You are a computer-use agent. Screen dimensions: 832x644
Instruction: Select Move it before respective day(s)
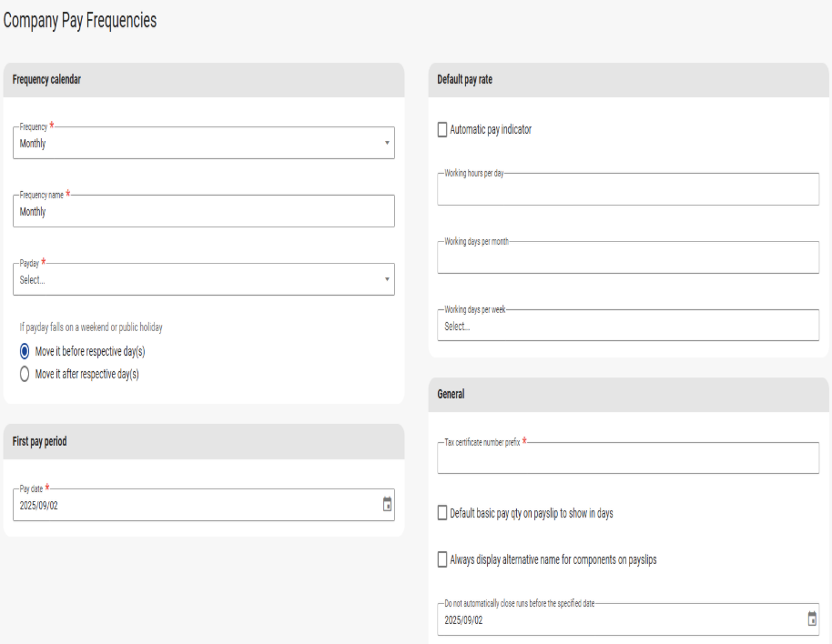click(x=25, y=351)
